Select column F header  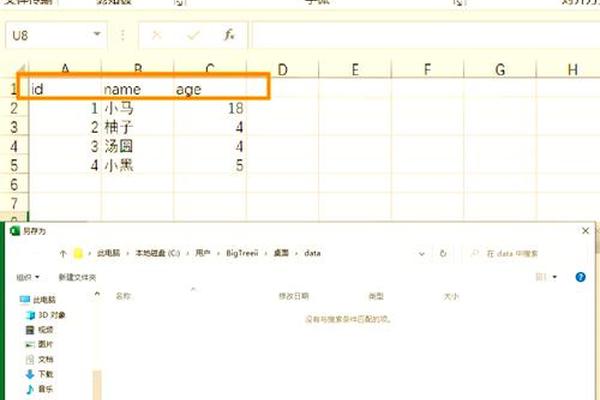pos(427,70)
